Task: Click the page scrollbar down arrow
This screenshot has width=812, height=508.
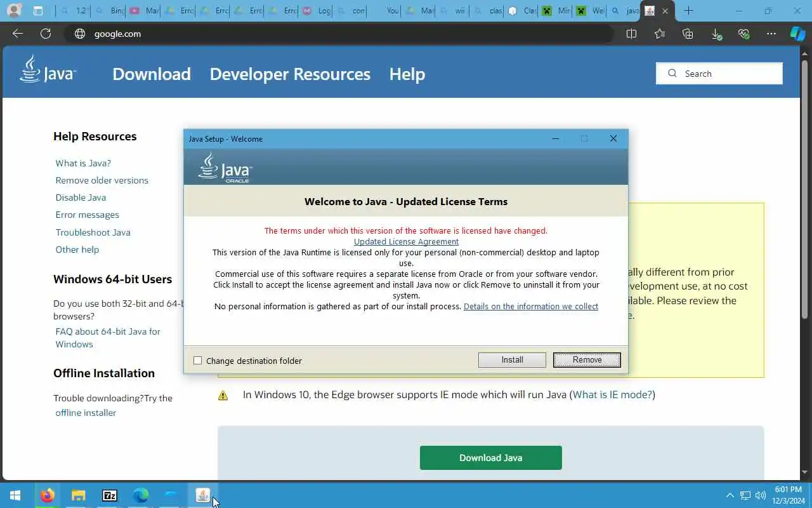Action: pyautogui.click(x=806, y=472)
